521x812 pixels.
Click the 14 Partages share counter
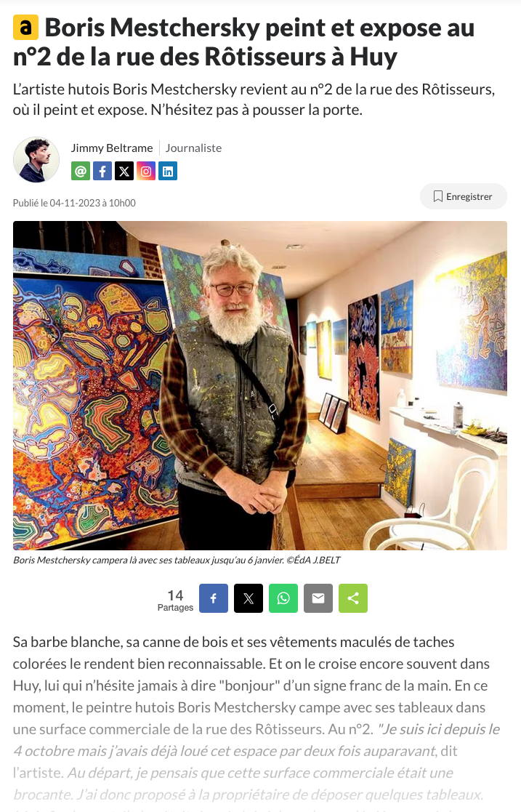click(175, 600)
